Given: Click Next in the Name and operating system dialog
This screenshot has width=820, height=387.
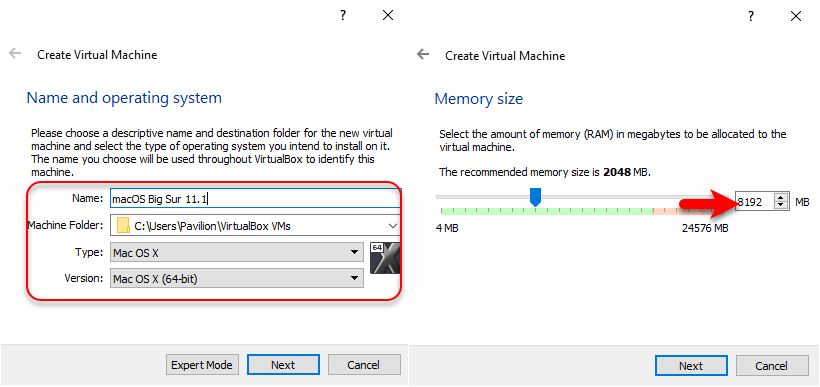Looking at the screenshot, I should pyautogui.click(x=283, y=365).
